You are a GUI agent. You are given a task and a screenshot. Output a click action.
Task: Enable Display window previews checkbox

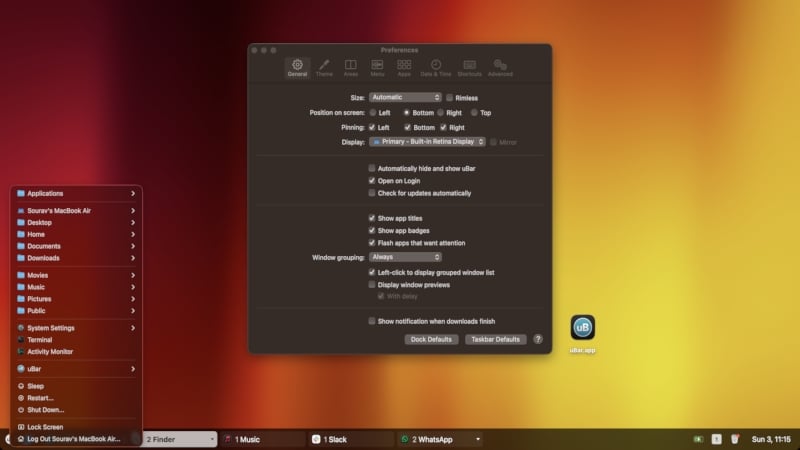(x=372, y=285)
